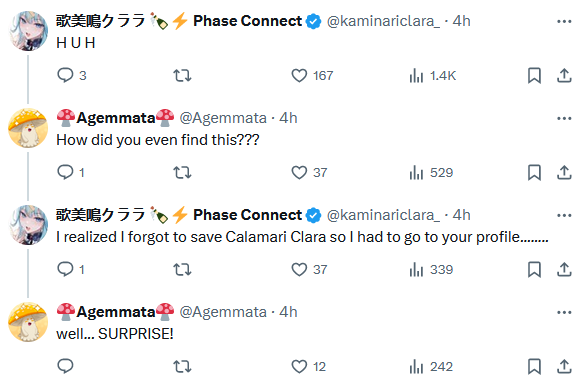Open more options on "H U H" tweet
The width and height of the screenshot is (588, 382).
564,22
